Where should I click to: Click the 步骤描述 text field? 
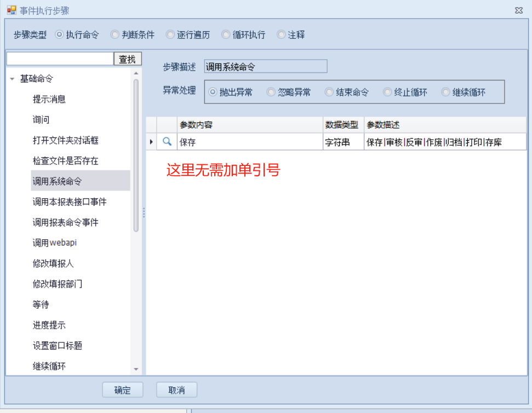tap(265, 67)
